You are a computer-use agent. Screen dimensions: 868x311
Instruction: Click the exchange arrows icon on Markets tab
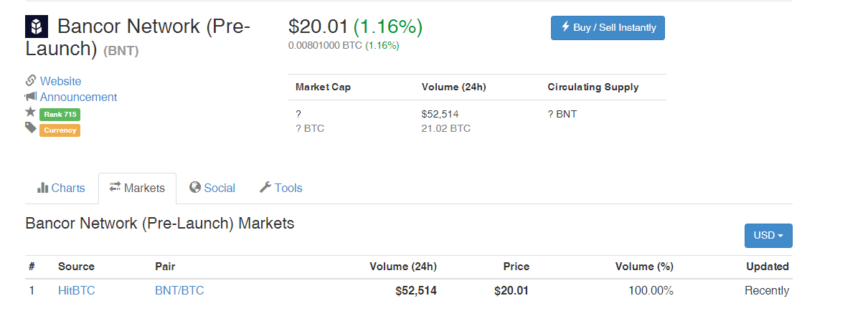(x=115, y=188)
